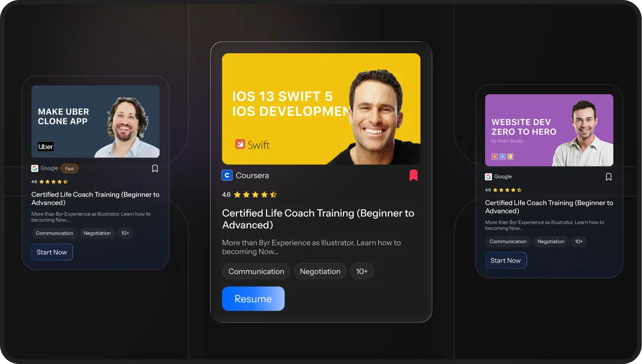
Task: Click the Swift logo on the yellow banner
Action: pos(252,145)
